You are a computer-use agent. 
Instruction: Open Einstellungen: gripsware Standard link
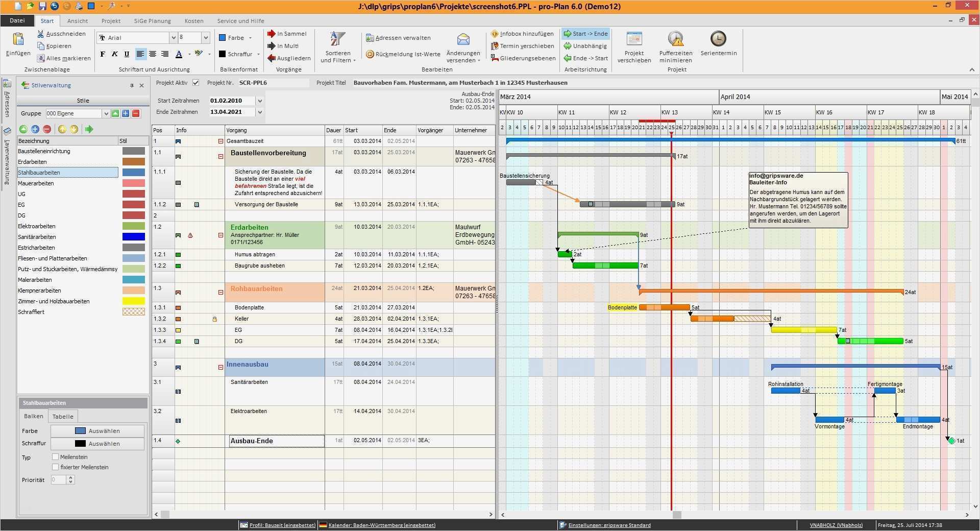tap(605, 525)
